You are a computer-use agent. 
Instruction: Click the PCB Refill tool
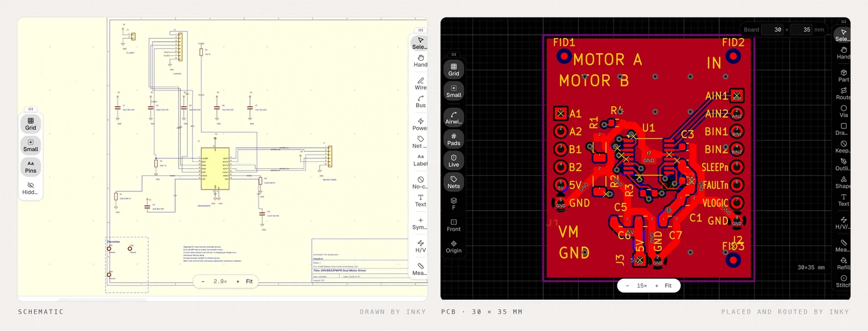[843, 264]
